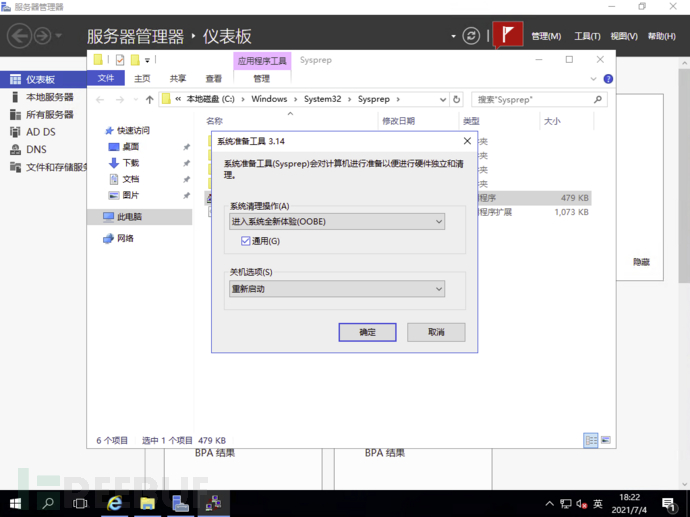Open taskbar search
The width and height of the screenshot is (690, 517).
[48, 503]
